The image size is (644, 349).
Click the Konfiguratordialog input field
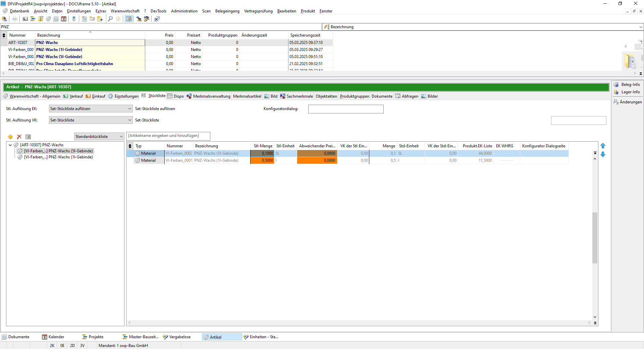[x=346, y=109]
